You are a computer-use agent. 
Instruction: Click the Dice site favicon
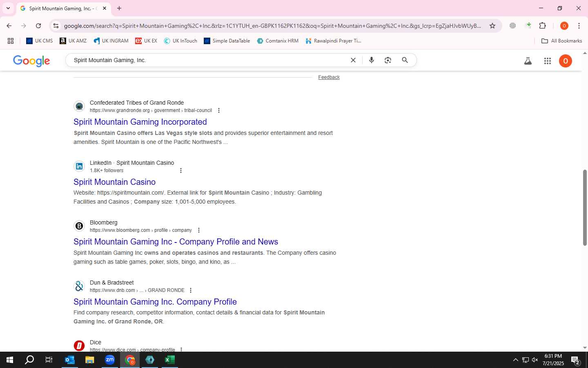pyautogui.click(x=79, y=346)
